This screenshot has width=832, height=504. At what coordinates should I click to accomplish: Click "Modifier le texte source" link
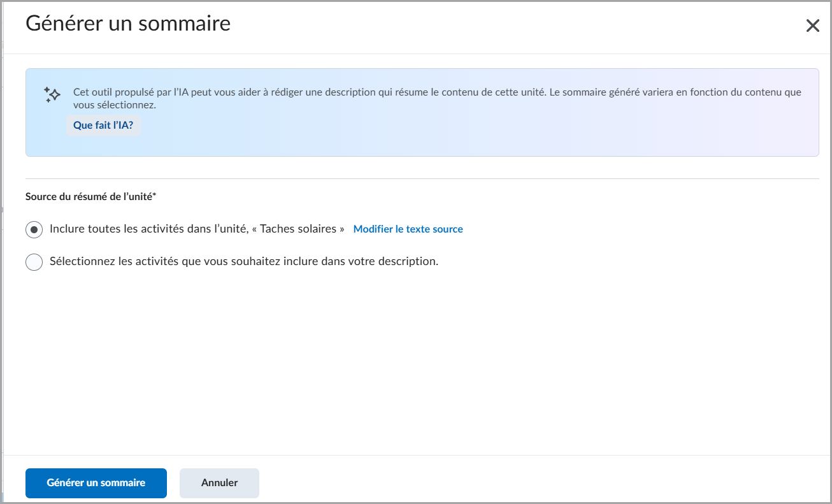tap(408, 229)
